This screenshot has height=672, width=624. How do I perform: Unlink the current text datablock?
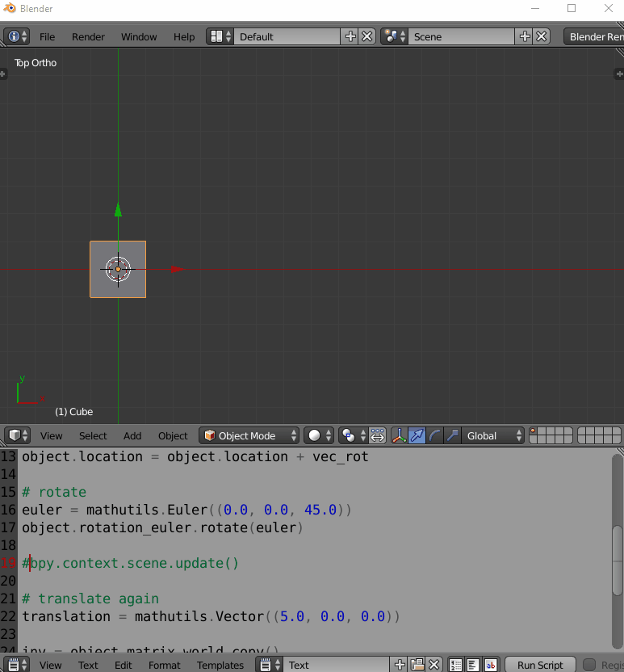(x=433, y=665)
